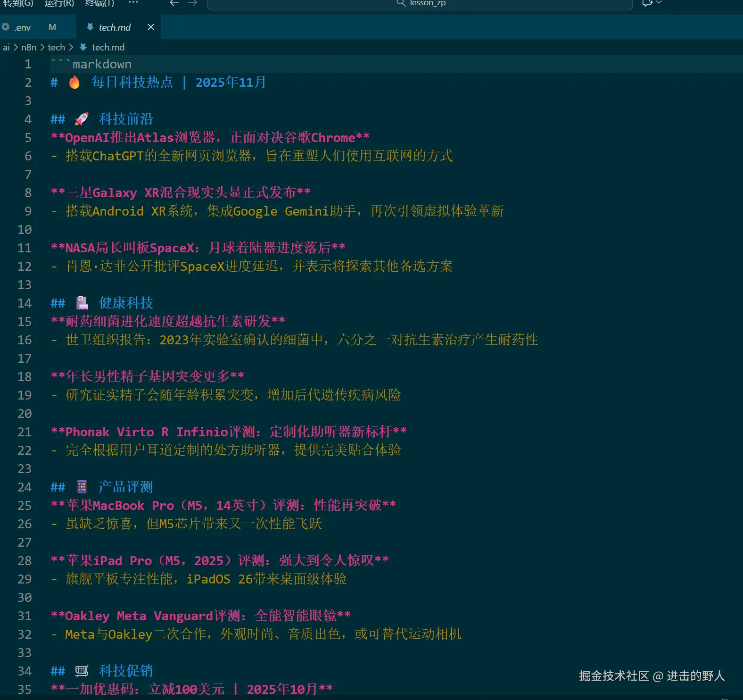743x700 pixels.
Task: Click line 肖恩·达菲公开批评SpaceX进度延迟
Action: click(252, 267)
